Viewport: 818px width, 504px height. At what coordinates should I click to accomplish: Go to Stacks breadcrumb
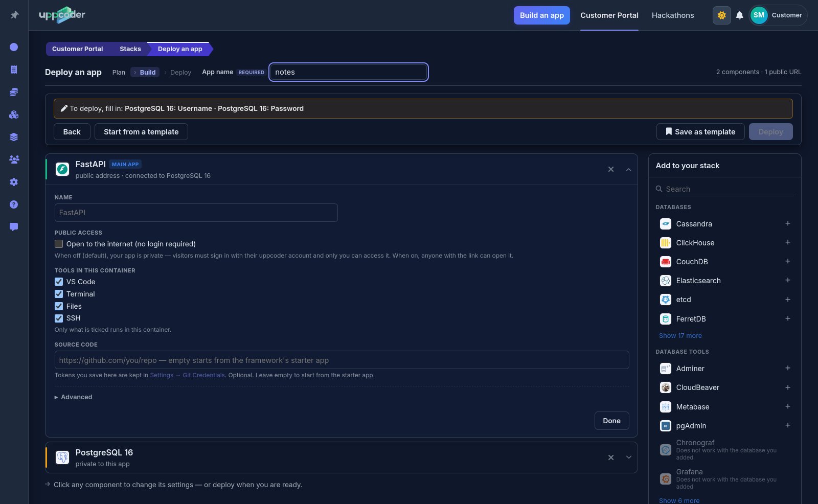pyautogui.click(x=130, y=49)
